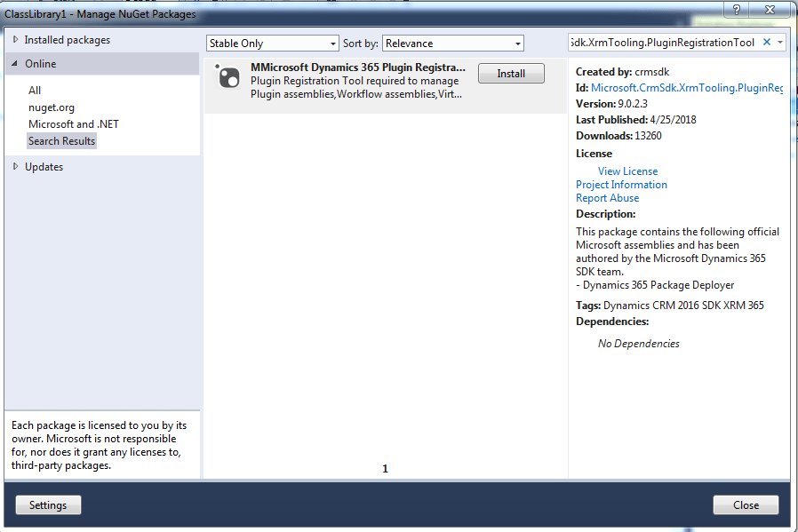Click the Updates label

click(44, 167)
